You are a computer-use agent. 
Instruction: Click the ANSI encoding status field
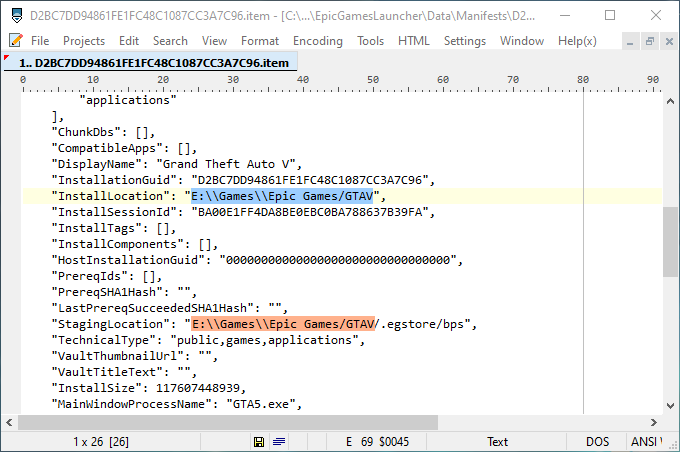pos(646,442)
